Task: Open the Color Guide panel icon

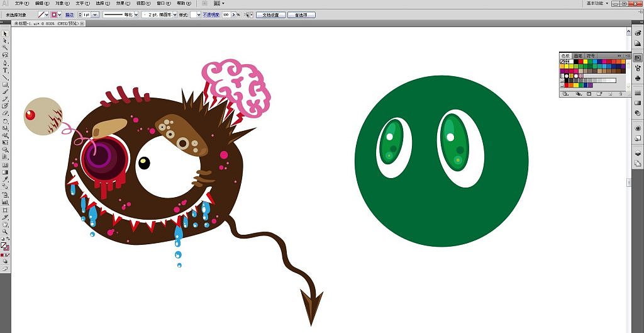Action: coord(638,43)
